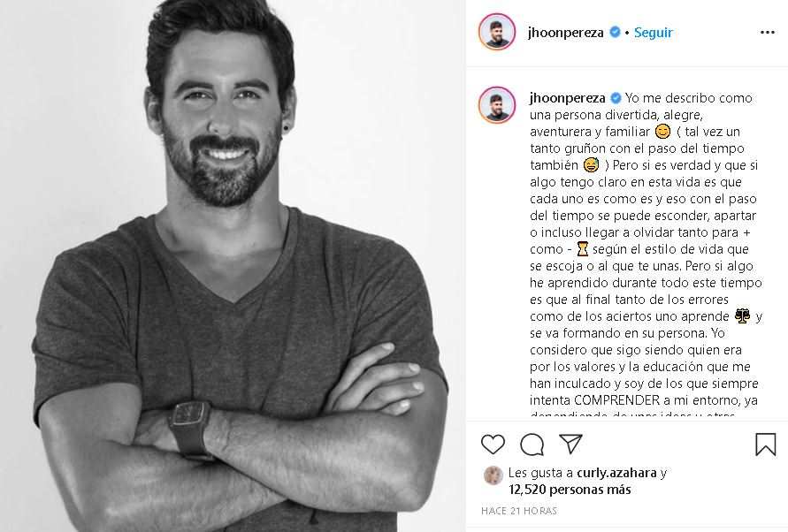View the 12,520 personas más likes list
This screenshot has width=788, height=532.
(x=570, y=490)
